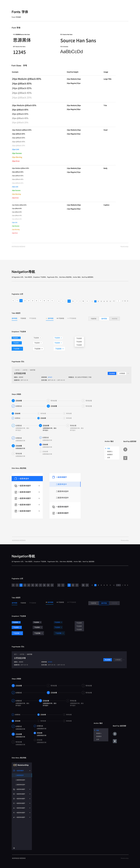This screenshot has height=868, width=140.
Task: Select 一级菜单展开 in dark side menu
Action: [x=22, y=771]
